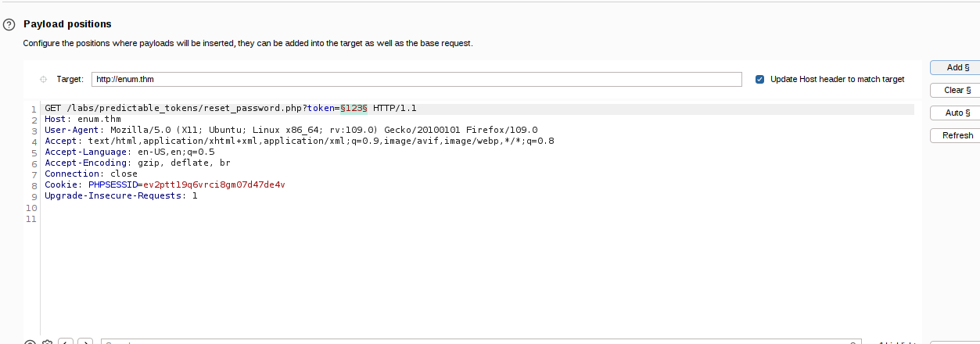Place cursor in the Host: enum.thm line
The height and width of the screenshot is (344, 980).
83,119
